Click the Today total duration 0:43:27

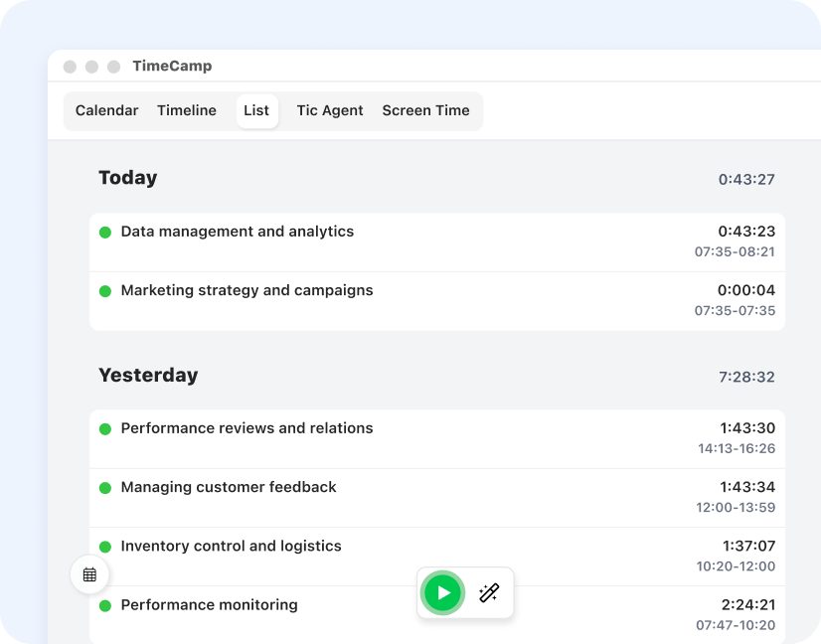[744, 179]
